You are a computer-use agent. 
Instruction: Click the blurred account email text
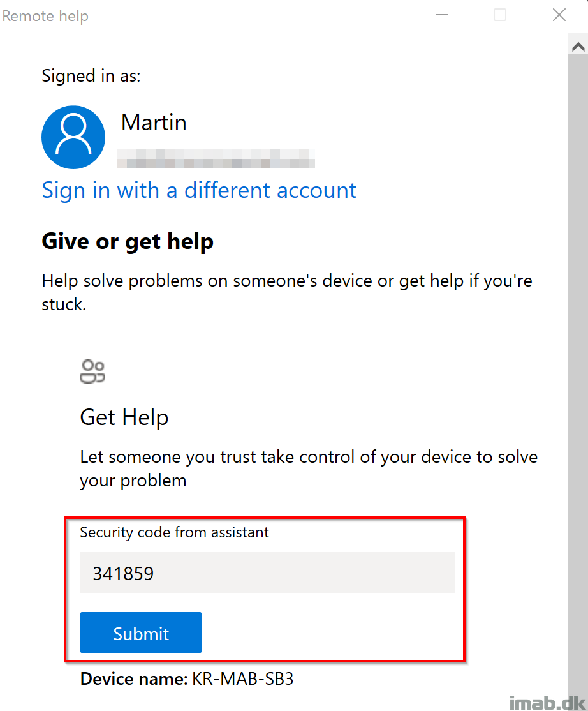point(216,159)
